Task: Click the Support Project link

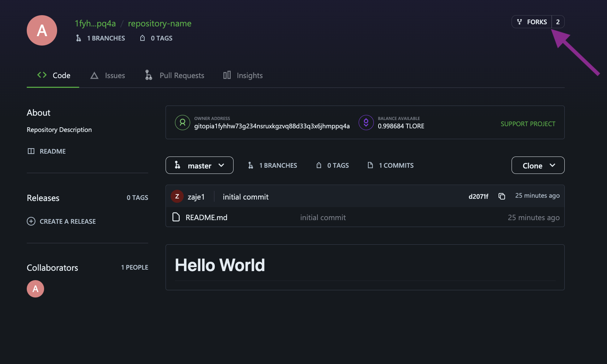Action: (x=528, y=124)
